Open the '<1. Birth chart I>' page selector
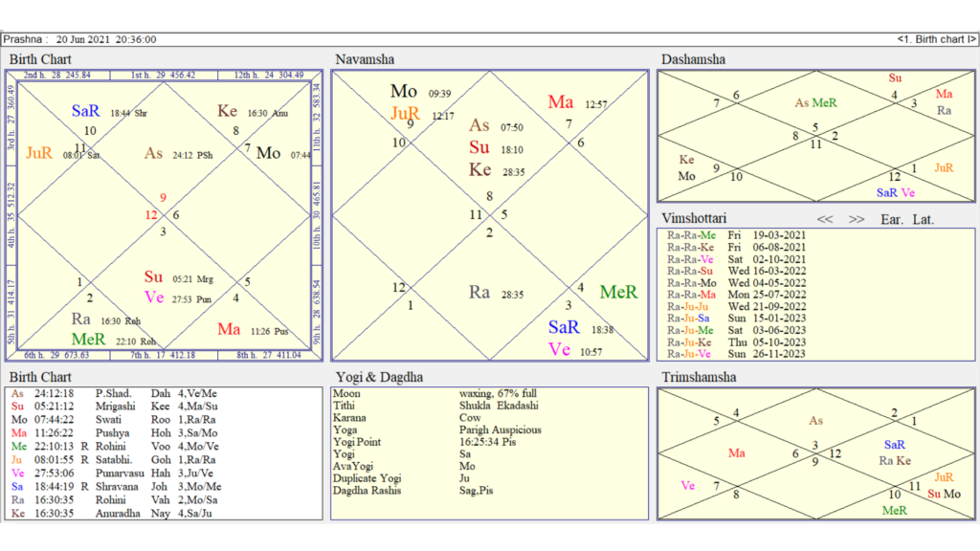Image resolution: width=980 pixels, height=551 pixels. click(936, 39)
